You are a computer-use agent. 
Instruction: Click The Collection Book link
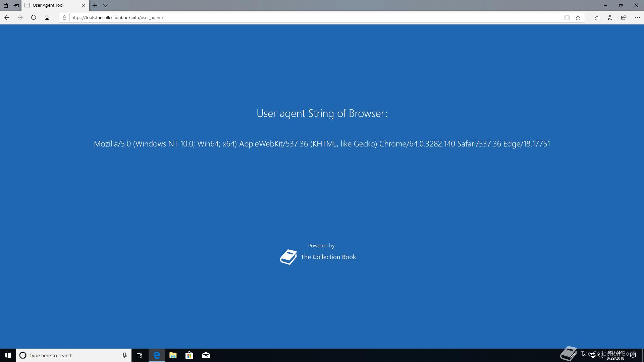click(328, 257)
